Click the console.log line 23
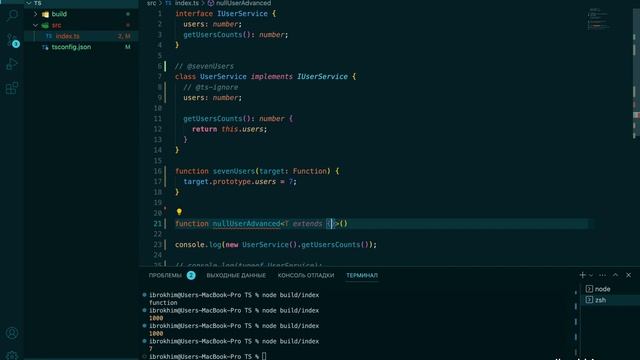 pyautogui.click(x=276, y=244)
